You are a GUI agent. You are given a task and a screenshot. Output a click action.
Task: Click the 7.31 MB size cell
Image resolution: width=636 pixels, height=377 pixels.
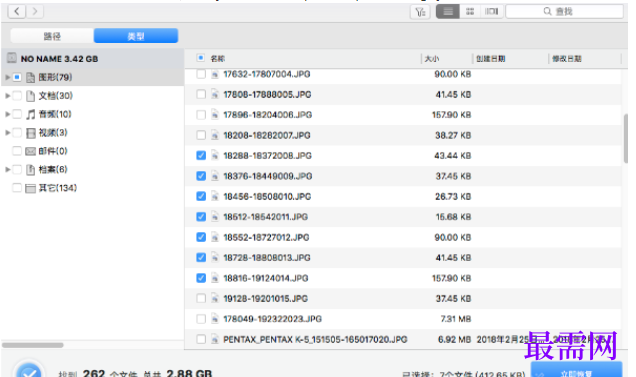[x=455, y=319]
